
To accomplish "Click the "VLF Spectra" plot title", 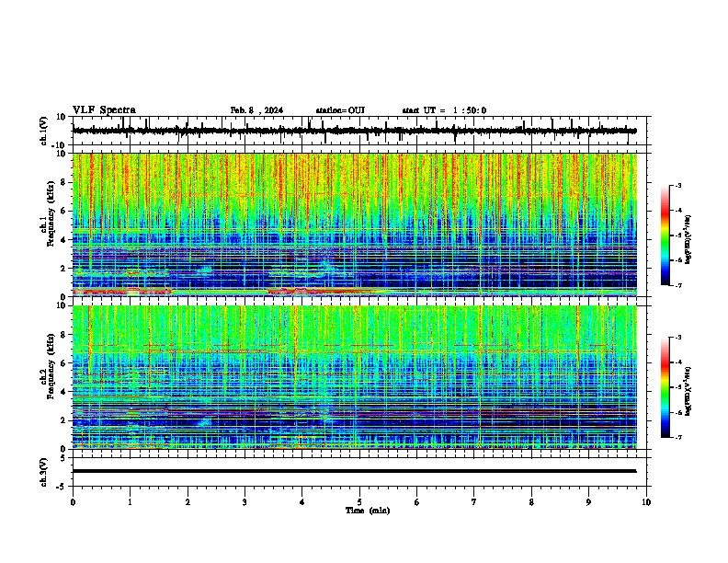I will tap(104, 110).
